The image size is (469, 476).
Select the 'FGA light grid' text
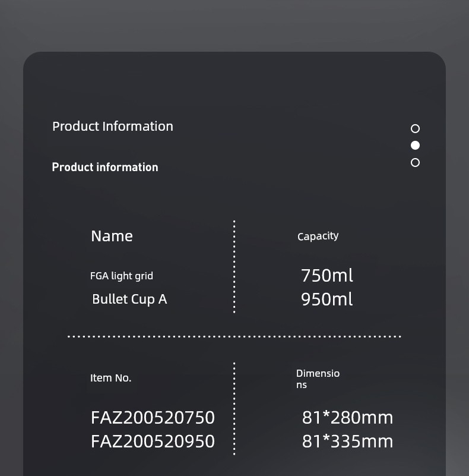coord(122,276)
